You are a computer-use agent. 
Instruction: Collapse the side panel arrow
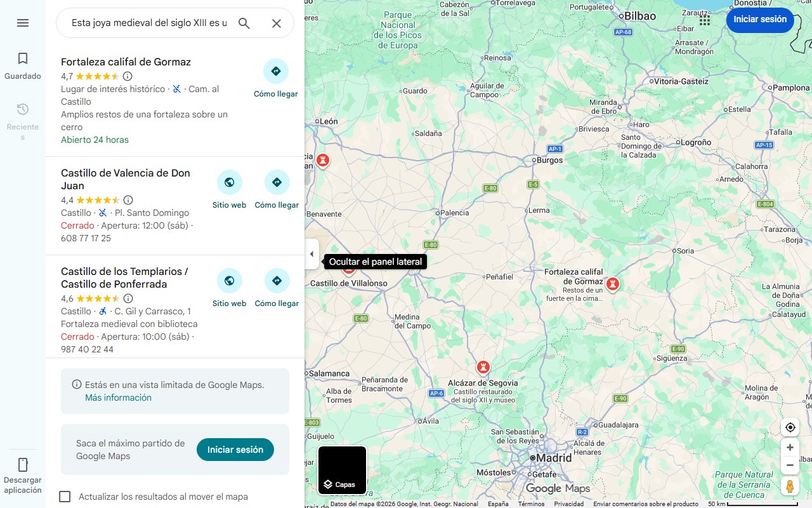click(311, 254)
